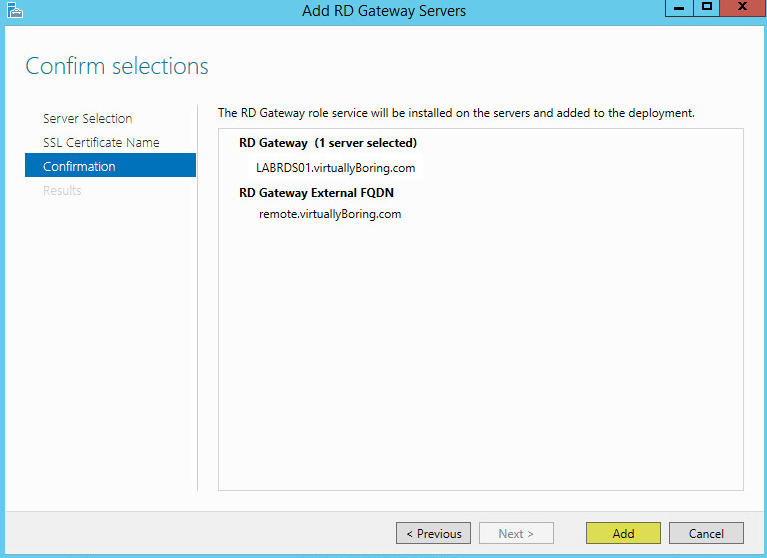Click the wizard icon in the title bar
Image resolution: width=767 pixels, height=558 pixels.
tap(14, 11)
